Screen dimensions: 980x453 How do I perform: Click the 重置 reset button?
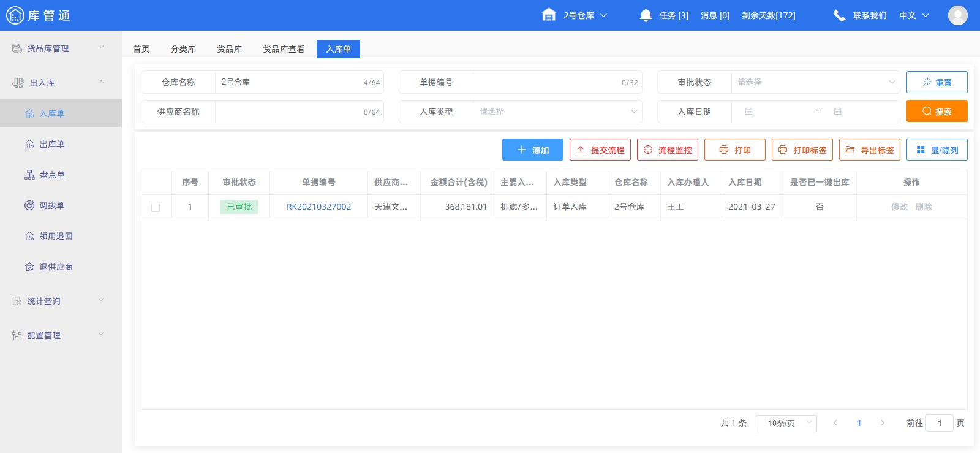tap(937, 82)
